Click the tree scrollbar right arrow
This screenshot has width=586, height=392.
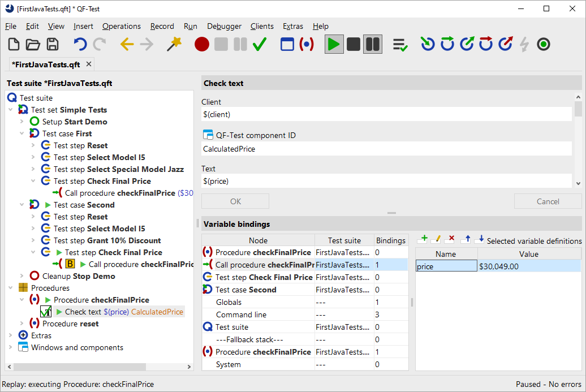tap(189, 367)
